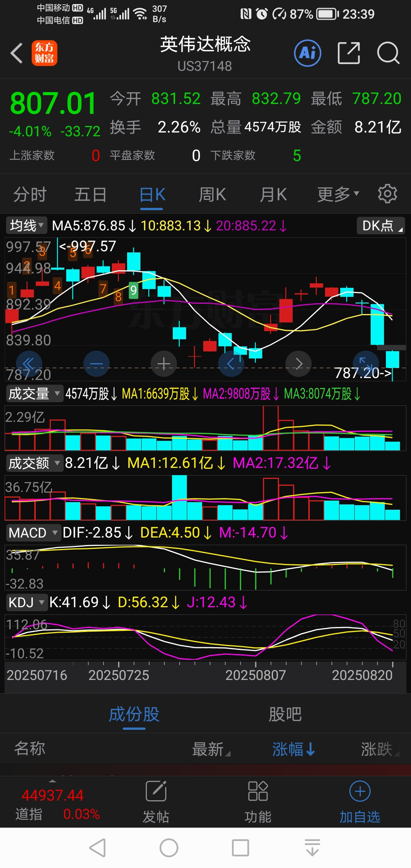The image size is (411, 868).
Task: Tap 金额 value 8.21亿
Action: pyautogui.click(x=378, y=127)
